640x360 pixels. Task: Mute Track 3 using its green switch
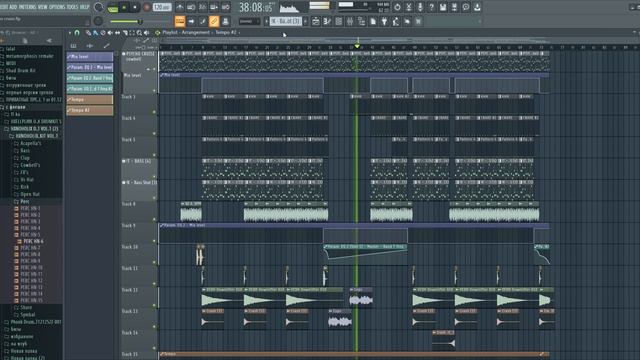(154, 111)
